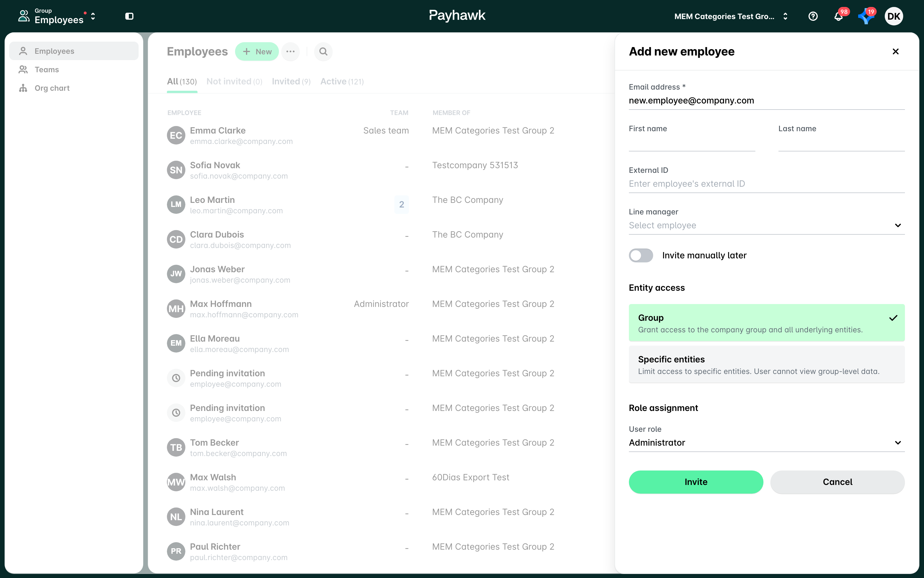
Task: Open the DK user avatar menu
Action: click(893, 16)
